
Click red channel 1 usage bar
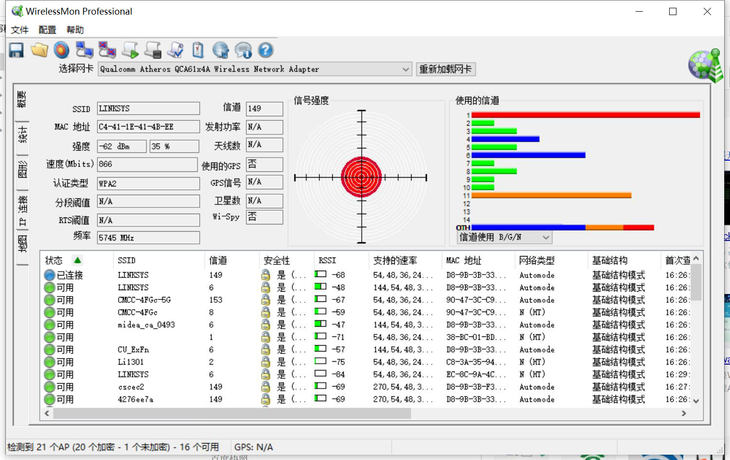coord(586,115)
